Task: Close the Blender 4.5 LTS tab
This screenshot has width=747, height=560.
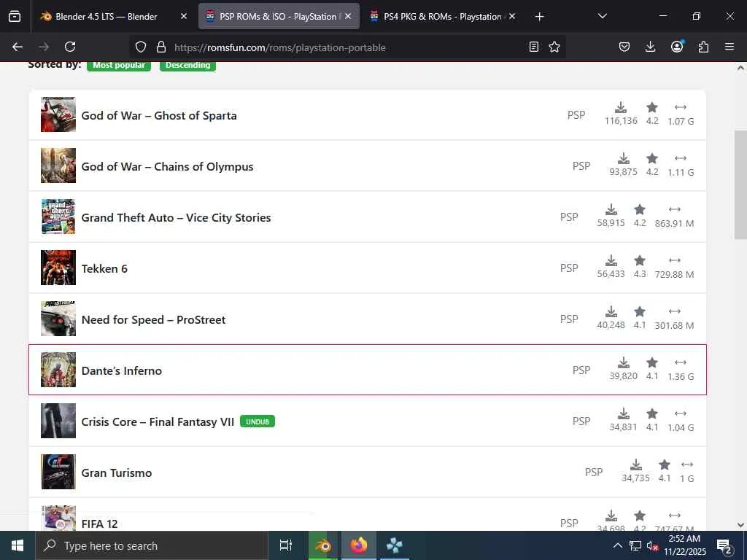Action: pyautogui.click(x=184, y=16)
